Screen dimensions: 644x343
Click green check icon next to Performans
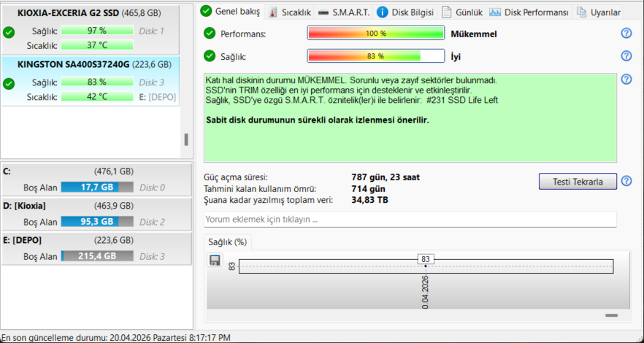tap(210, 34)
